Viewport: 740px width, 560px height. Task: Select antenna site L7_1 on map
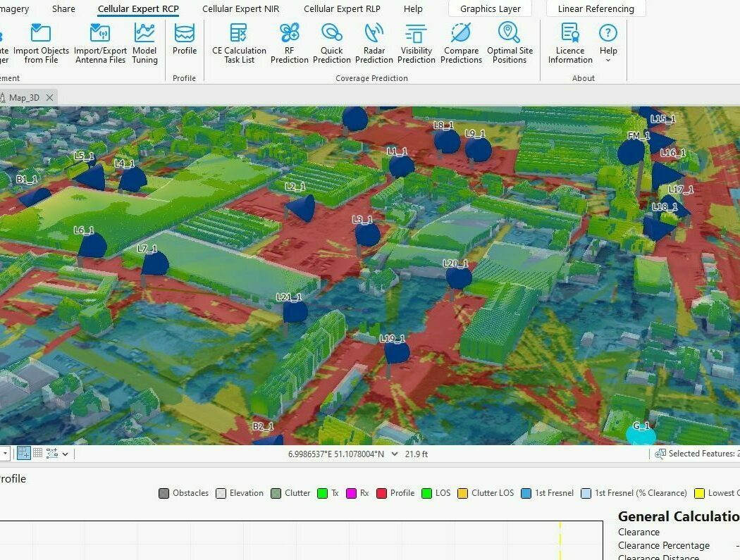tap(155, 263)
